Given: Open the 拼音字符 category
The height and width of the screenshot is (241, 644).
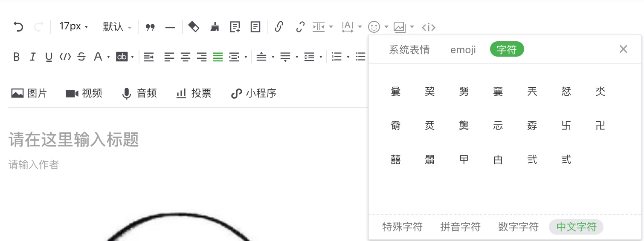Looking at the screenshot, I should click(x=460, y=227).
